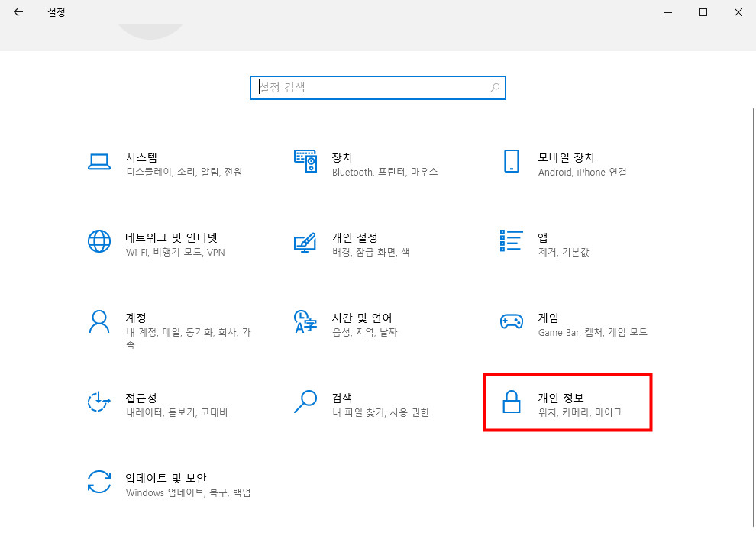Screen dimensions: 756x539
Task: Select the 계정 heading
Action: tap(135, 318)
